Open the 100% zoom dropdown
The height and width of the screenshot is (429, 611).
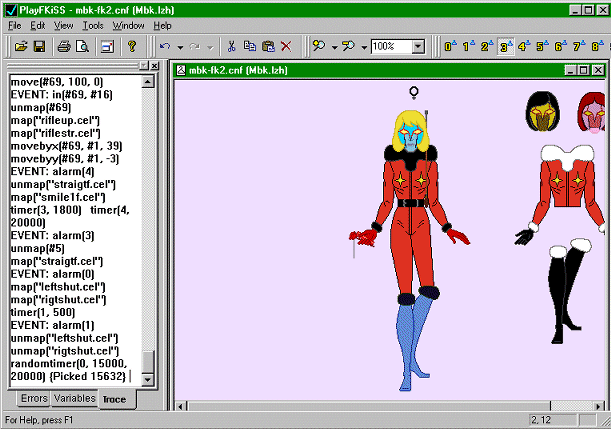417,46
